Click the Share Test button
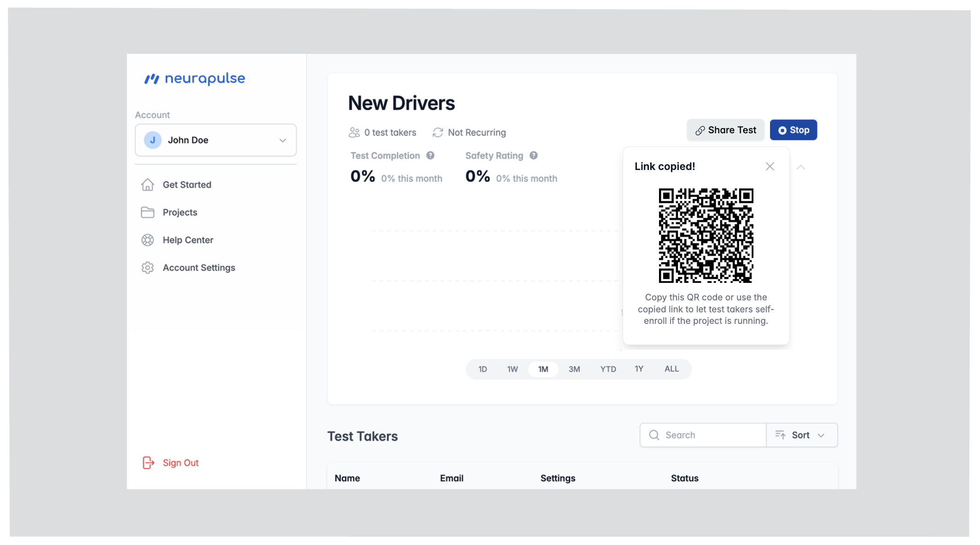The height and width of the screenshot is (545, 980). click(725, 130)
